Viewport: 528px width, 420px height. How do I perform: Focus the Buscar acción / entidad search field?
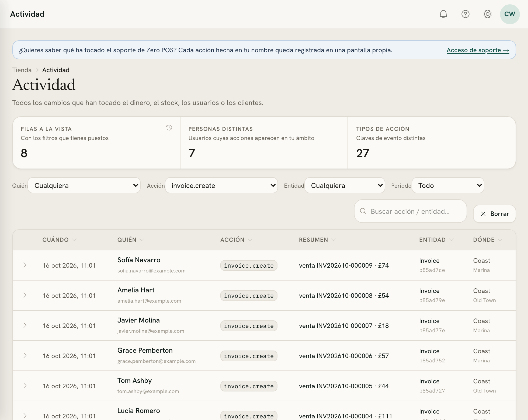tap(411, 211)
